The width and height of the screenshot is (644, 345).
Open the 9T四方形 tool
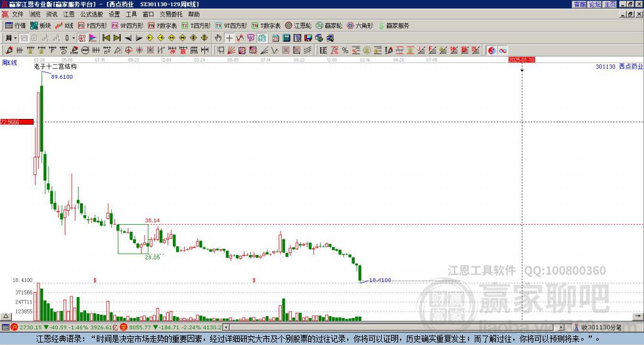pyautogui.click(x=231, y=25)
